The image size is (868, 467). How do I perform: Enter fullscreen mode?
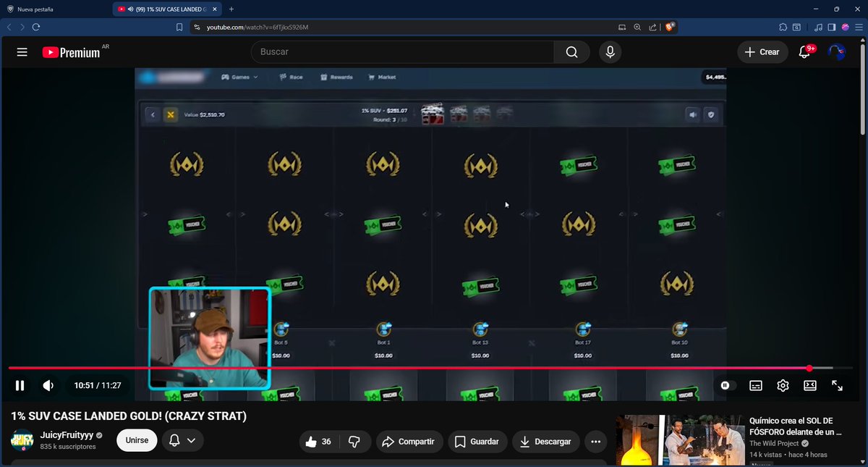tap(837, 386)
